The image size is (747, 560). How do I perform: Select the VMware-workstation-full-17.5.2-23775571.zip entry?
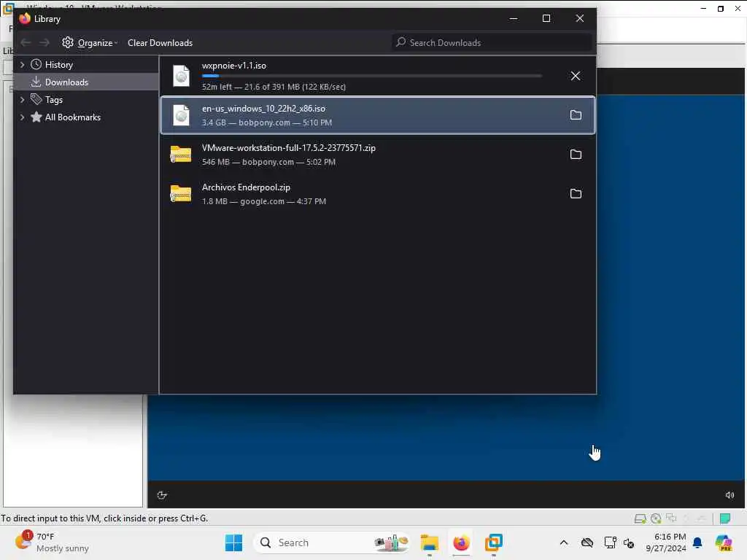[377, 155]
